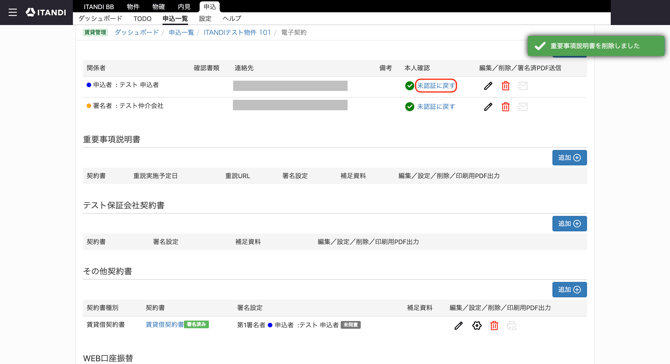Click the 重説URL column header
Screen dimensions: 670x364
[238, 176]
